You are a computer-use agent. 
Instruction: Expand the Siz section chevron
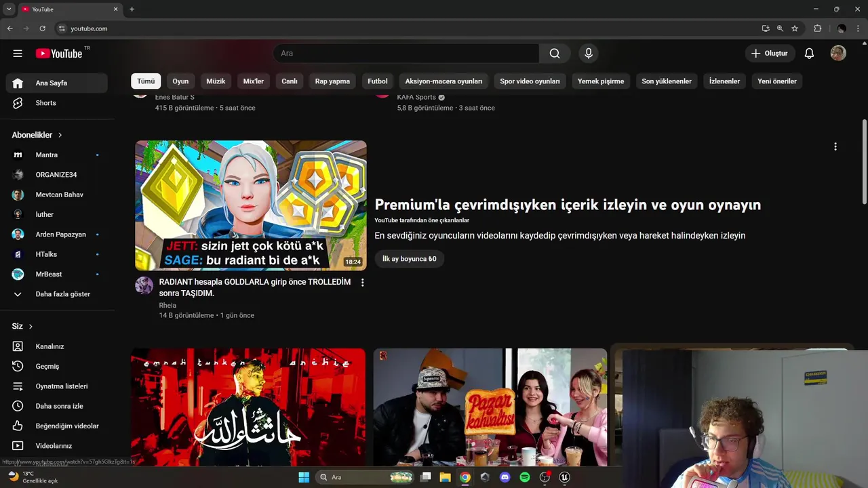tap(31, 327)
